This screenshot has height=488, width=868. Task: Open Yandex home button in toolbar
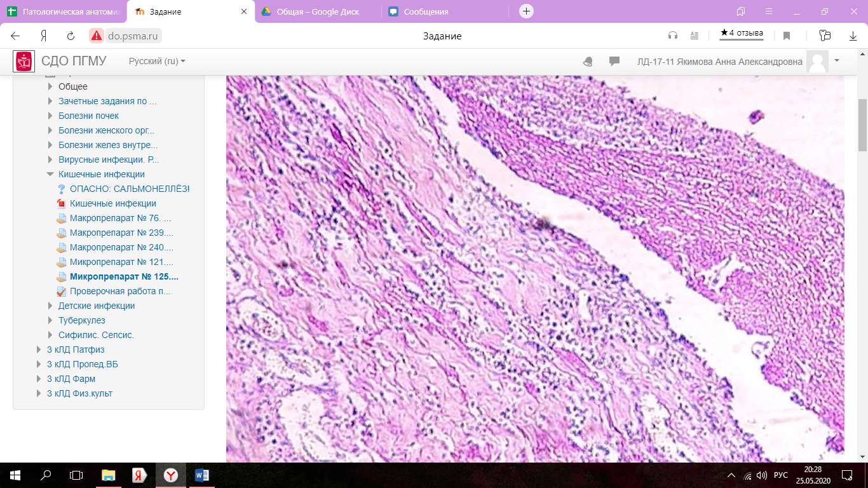click(44, 36)
